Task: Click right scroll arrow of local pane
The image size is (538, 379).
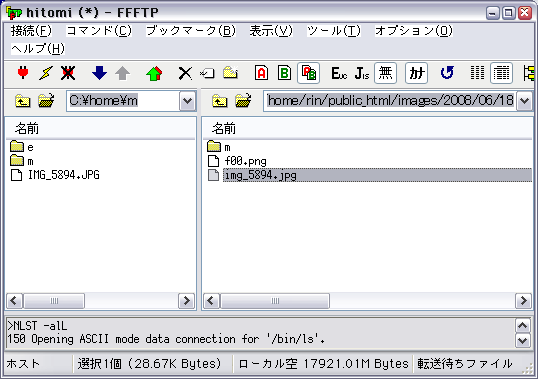Action: click(x=186, y=301)
